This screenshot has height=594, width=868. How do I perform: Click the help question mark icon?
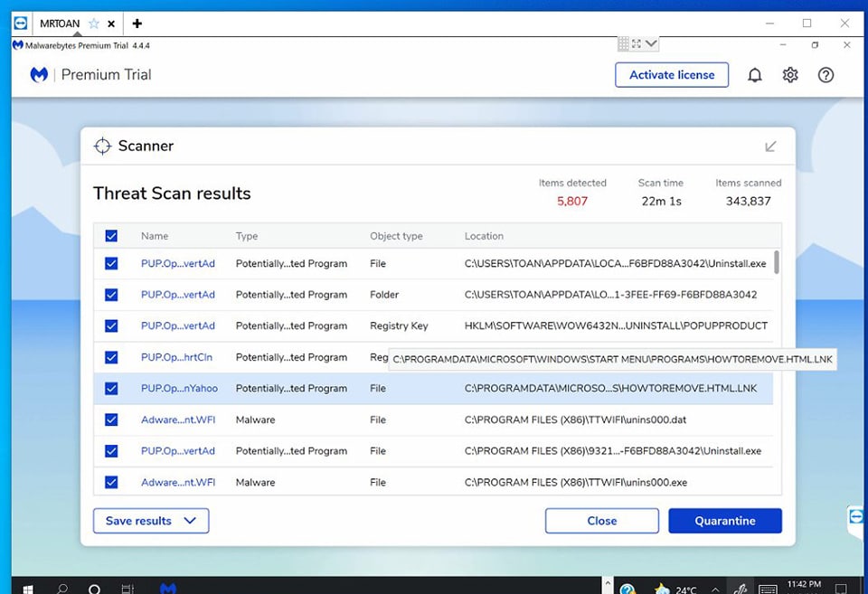click(826, 75)
